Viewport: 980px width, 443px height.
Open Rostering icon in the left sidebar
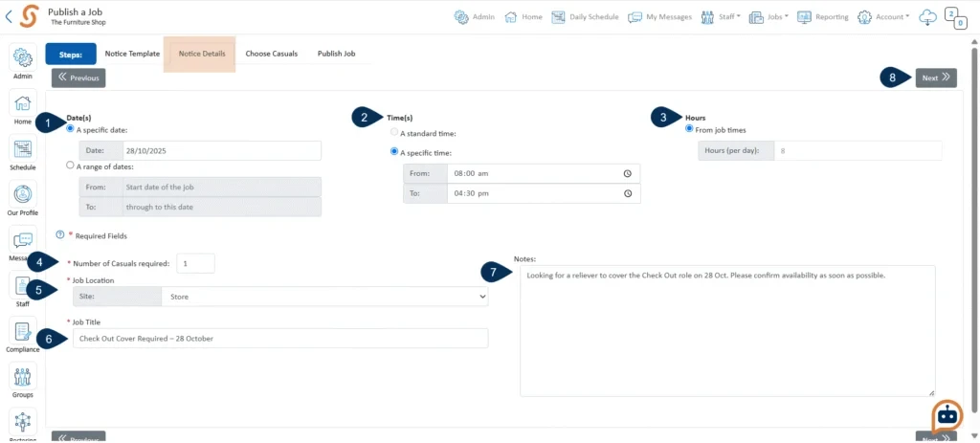pos(23,425)
